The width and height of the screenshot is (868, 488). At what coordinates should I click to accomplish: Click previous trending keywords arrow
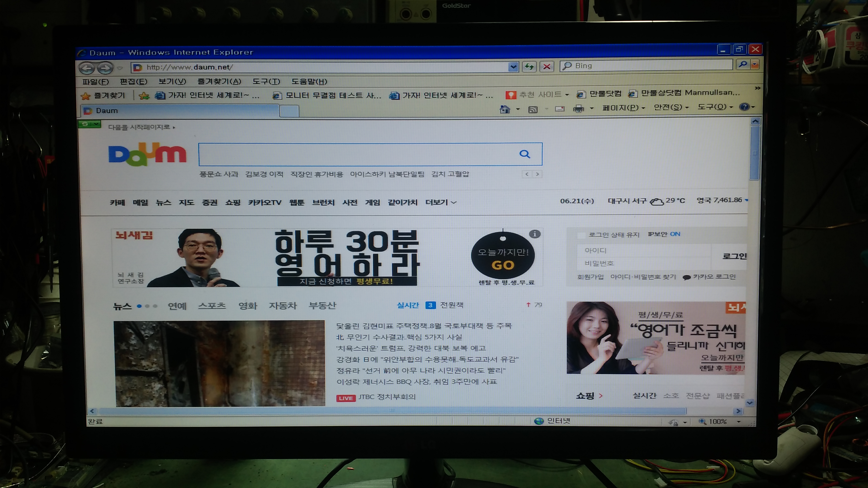[527, 174]
